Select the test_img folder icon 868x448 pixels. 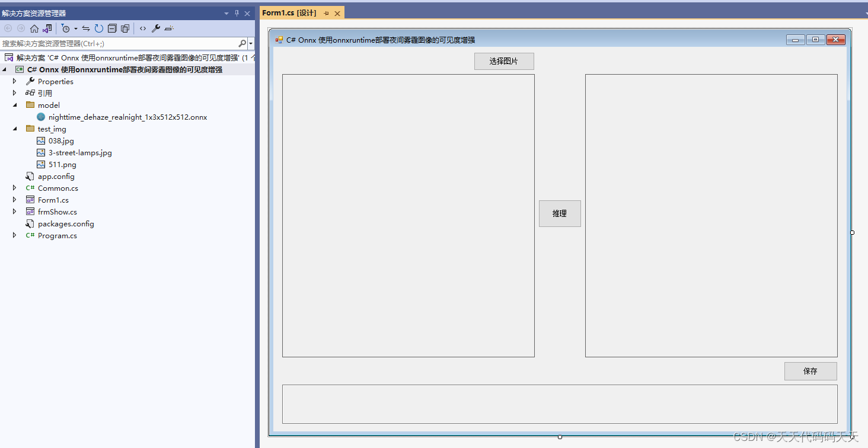point(30,129)
